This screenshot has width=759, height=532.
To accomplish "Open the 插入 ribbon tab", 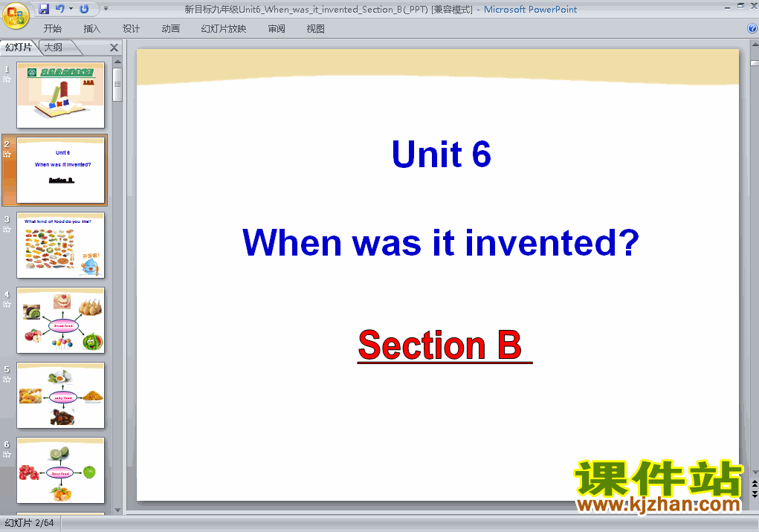I will (x=92, y=29).
